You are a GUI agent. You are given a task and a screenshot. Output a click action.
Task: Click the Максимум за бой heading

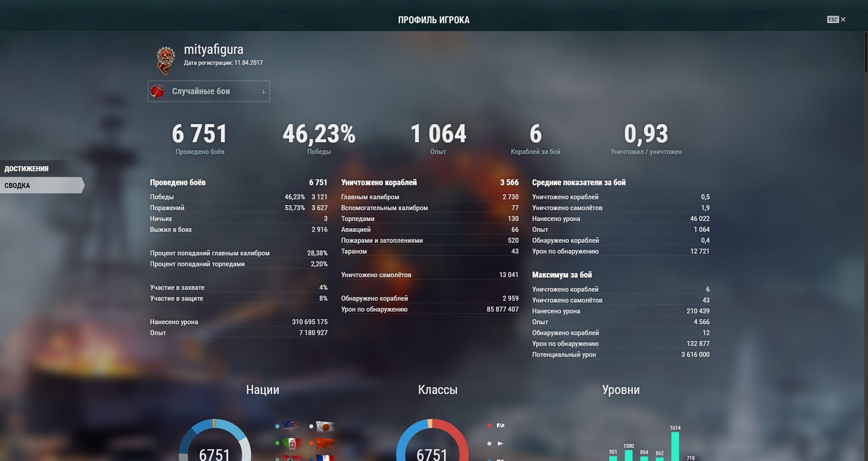[x=562, y=275]
